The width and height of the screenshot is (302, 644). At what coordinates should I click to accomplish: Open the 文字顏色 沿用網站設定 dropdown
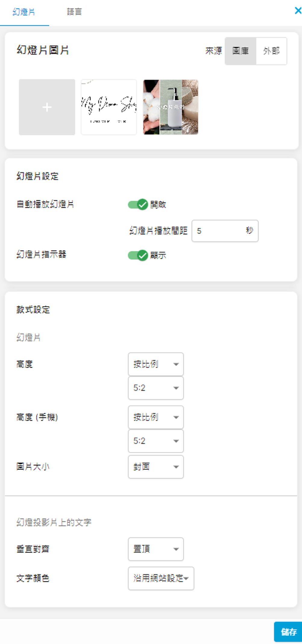pyautogui.click(x=161, y=578)
